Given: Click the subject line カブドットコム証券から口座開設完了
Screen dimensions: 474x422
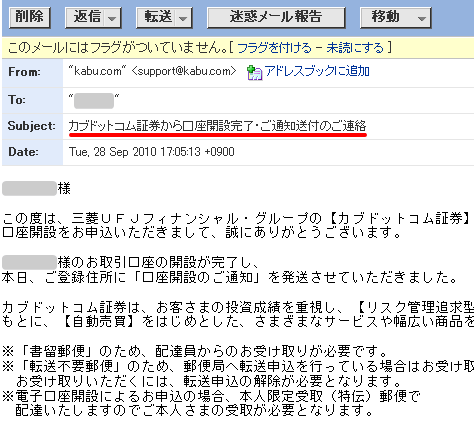Looking at the screenshot, I should [x=217, y=126].
